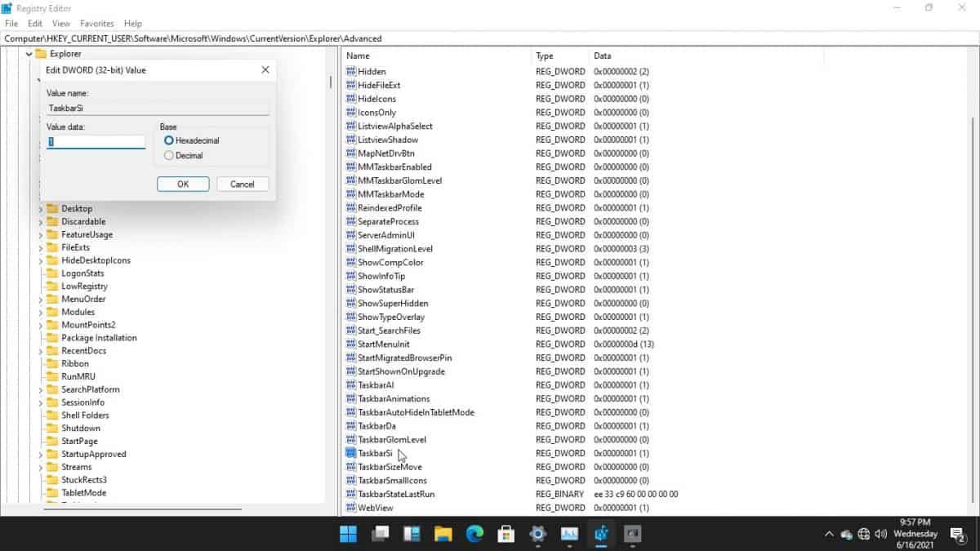
Task: Expand the SearchPlatform registry key
Action: [x=41, y=390]
